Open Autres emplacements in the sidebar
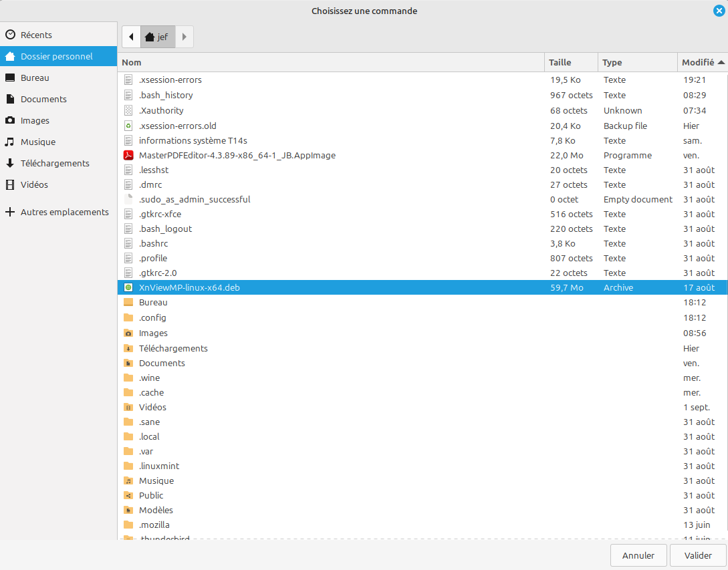This screenshot has width=728, height=570. pyautogui.click(x=64, y=212)
